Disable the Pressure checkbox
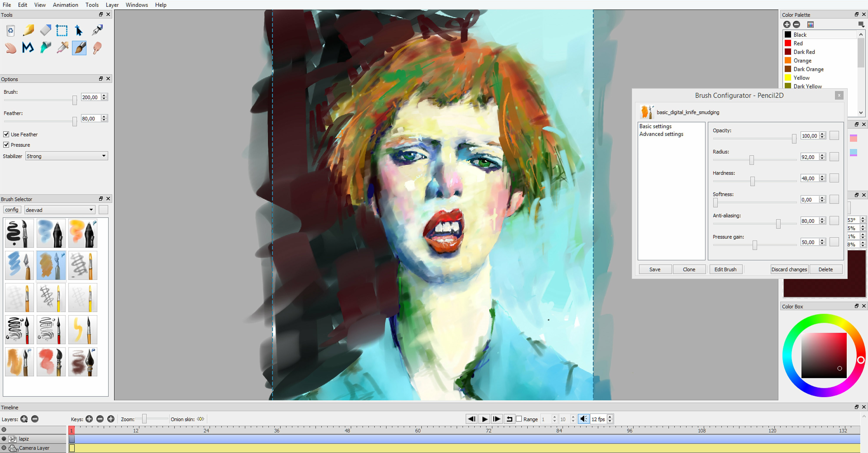Image resolution: width=868 pixels, height=453 pixels. [x=6, y=145]
